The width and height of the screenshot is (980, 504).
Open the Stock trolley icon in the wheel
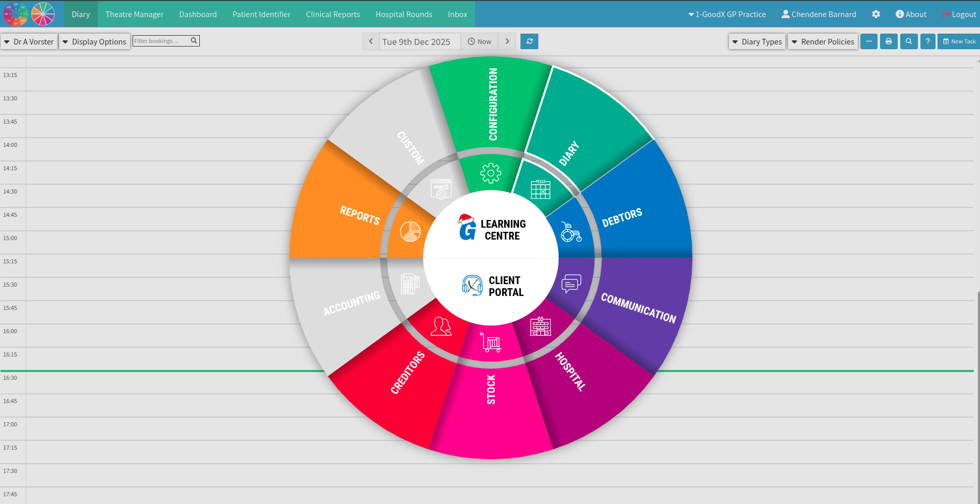(490, 342)
